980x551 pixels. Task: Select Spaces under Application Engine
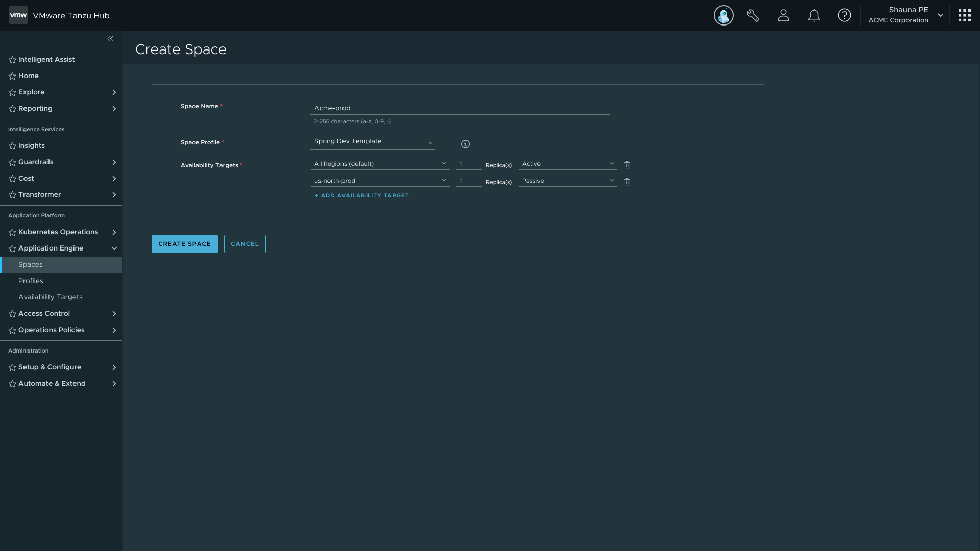61,265
